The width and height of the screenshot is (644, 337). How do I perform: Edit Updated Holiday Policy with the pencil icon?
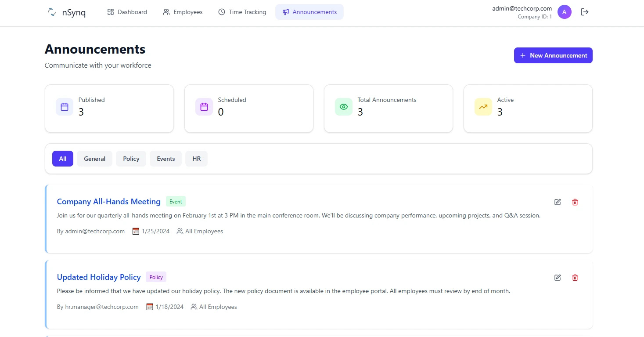point(558,278)
